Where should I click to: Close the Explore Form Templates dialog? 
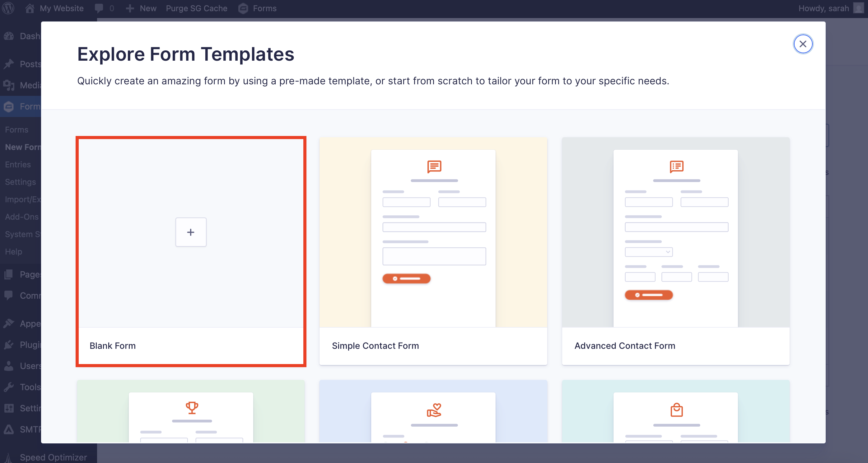click(x=803, y=44)
